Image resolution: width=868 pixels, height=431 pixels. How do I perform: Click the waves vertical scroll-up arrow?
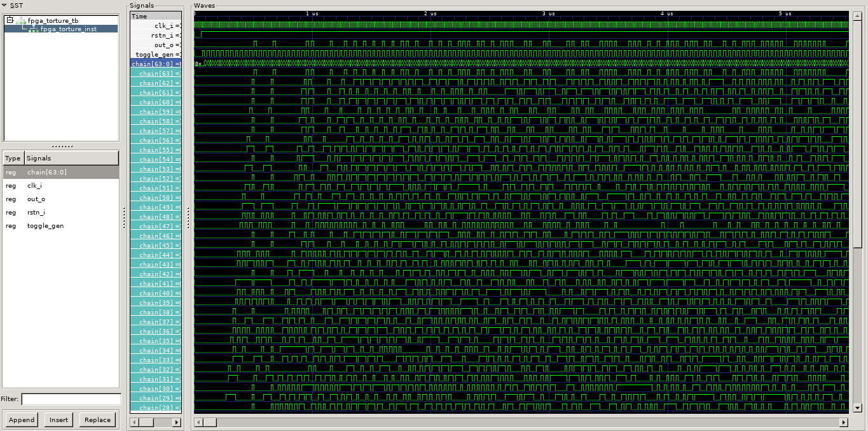coord(857,15)
